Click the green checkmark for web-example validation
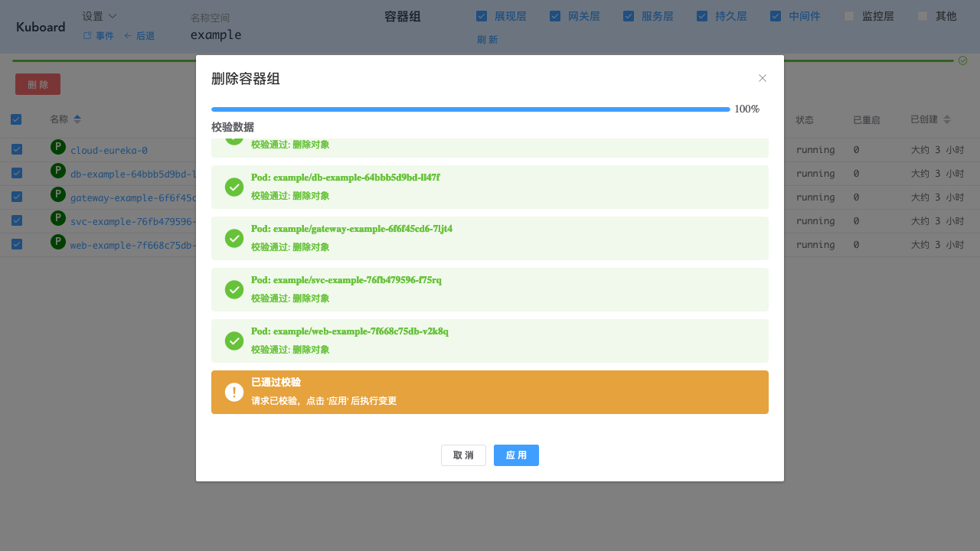Viewport: 980px width, 551px height. 234,341
